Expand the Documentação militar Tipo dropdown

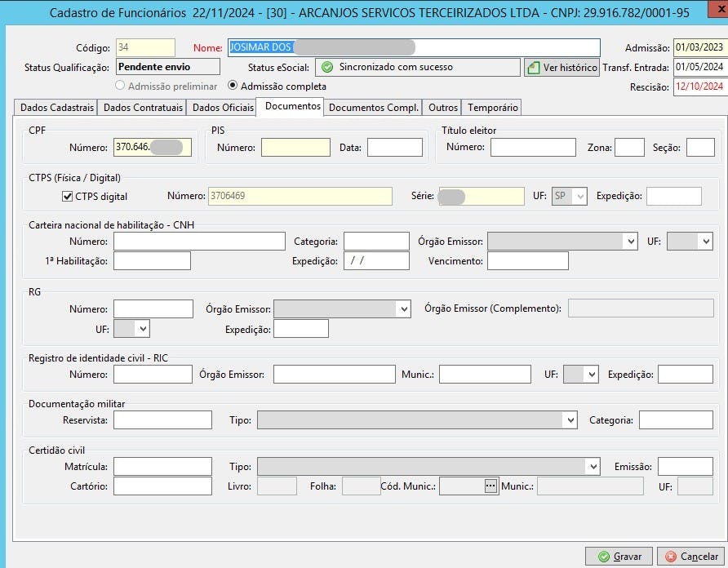(570, 420)
